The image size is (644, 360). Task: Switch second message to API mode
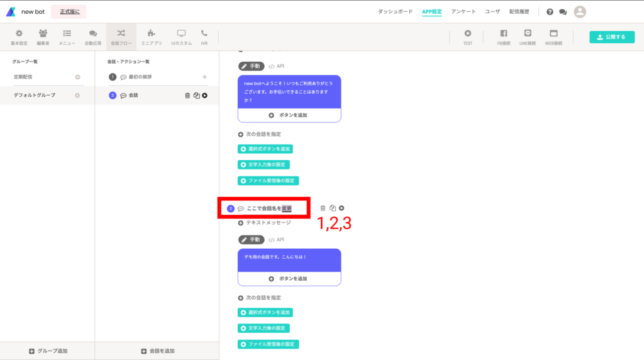(276, 240)
